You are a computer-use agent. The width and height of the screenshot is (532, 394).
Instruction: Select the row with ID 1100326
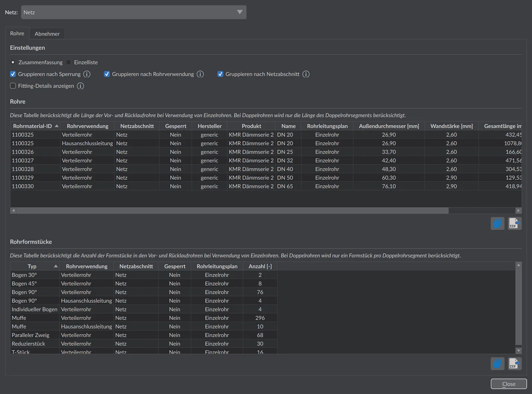266,152
